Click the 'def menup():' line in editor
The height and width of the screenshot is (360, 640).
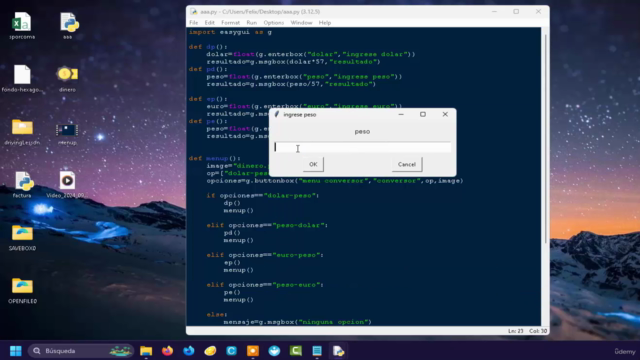pyautogui.click(x=215, y=158)
